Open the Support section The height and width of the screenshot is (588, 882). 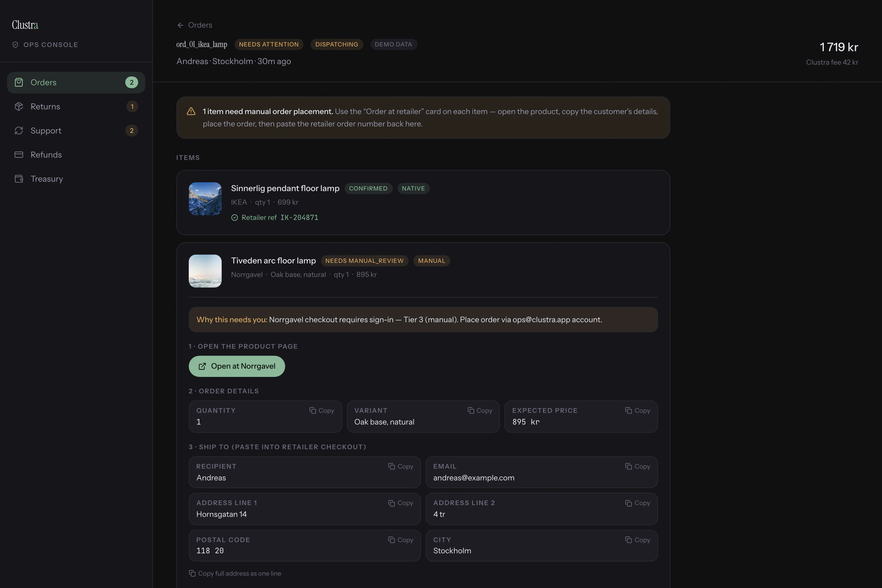(76, 131)
